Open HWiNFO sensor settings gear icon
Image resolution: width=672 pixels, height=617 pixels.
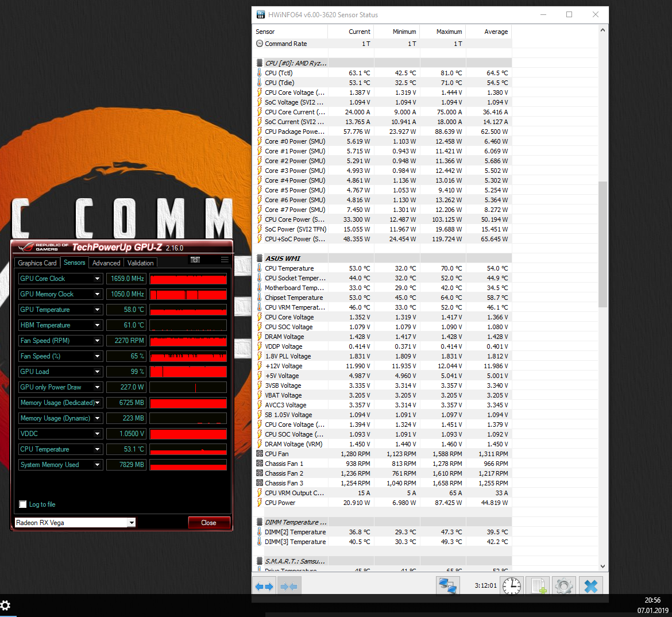(x=564, y=586)
